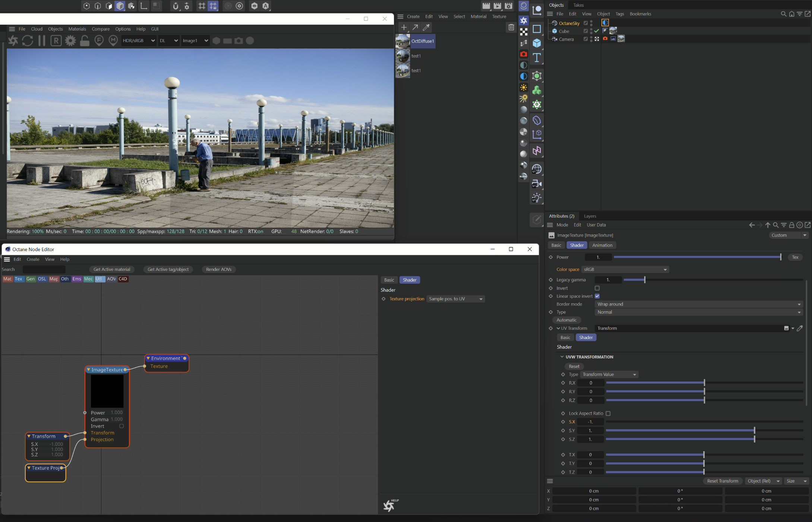Click Get Active material button
The height and width of the screenshot is (522, 812).
111,269
